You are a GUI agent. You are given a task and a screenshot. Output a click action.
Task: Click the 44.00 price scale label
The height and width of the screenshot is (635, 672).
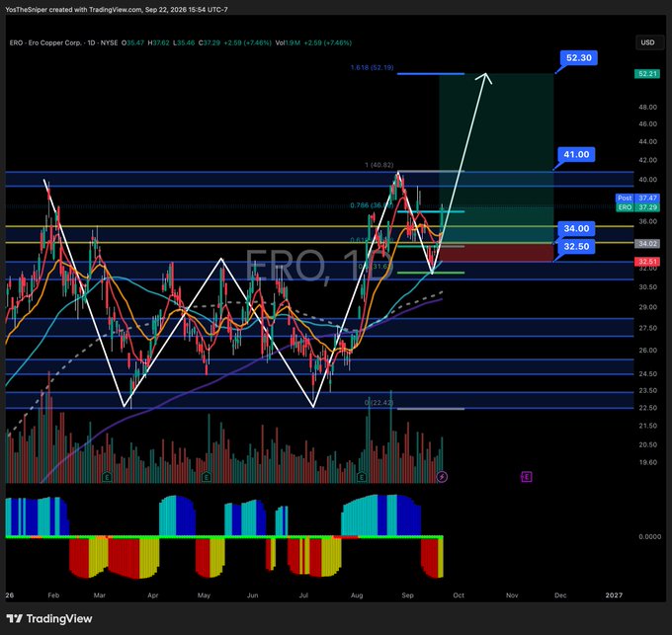tap(647, 141)
